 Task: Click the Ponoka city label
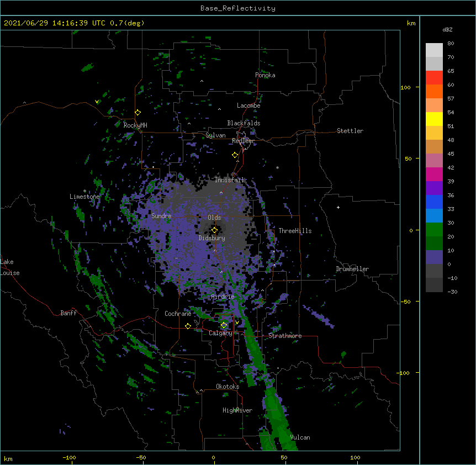point(265,75)
